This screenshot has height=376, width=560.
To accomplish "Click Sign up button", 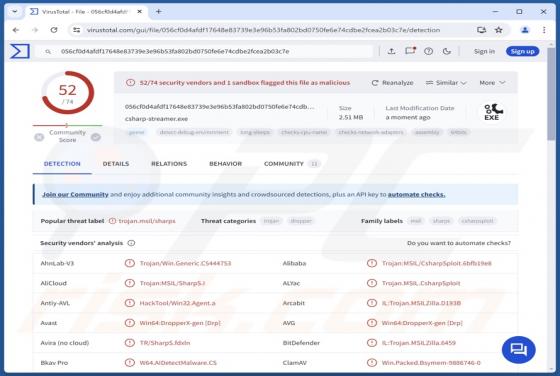I will 522,51.
